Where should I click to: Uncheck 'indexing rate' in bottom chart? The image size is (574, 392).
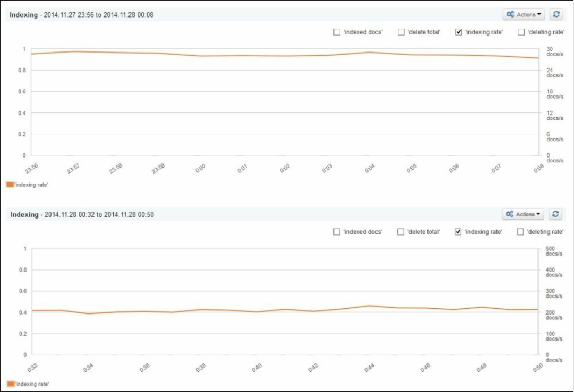coord(458,232)
